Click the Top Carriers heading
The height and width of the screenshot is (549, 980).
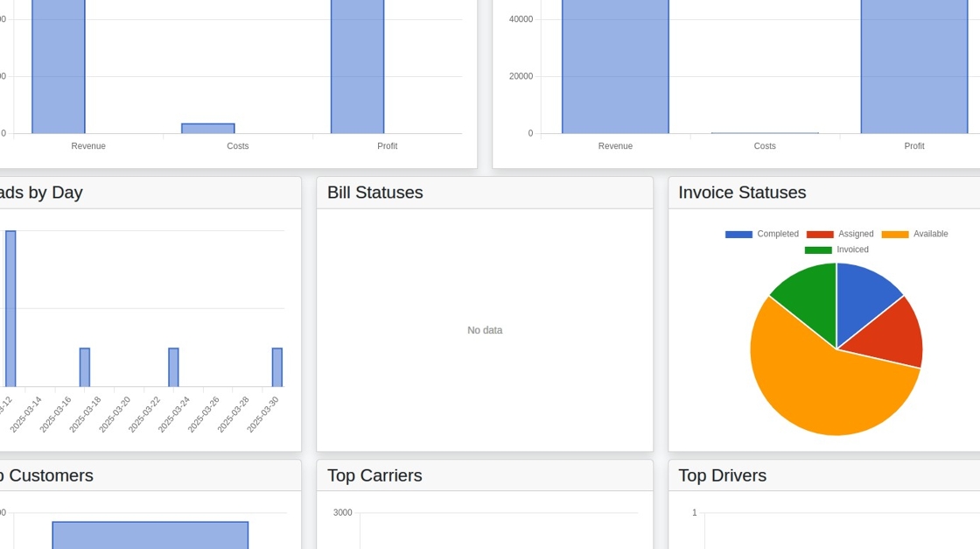tap(374, 475)
